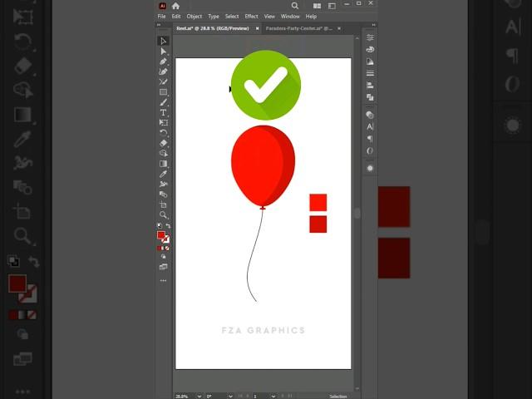Pick the Pen tool
Screen dimensions: 532x399
click(x=163, y=62)
